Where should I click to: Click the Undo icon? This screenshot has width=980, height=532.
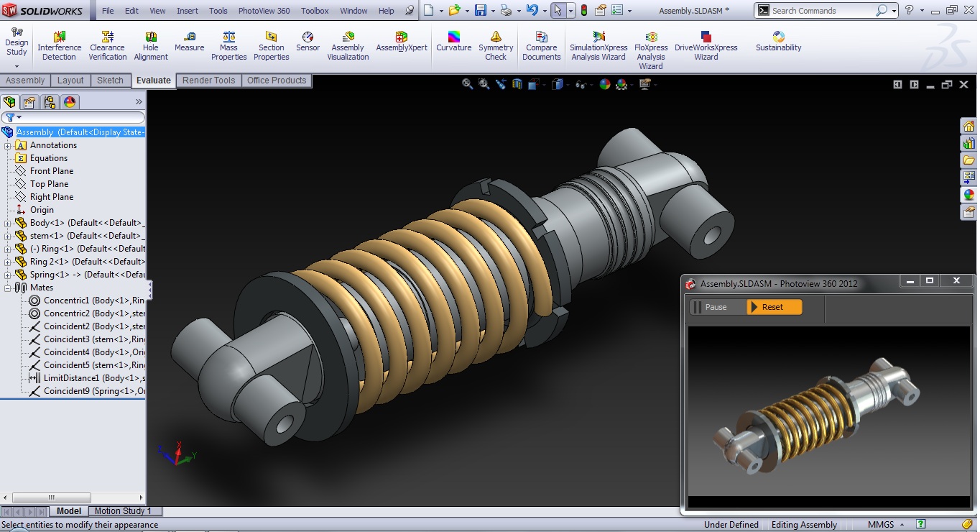532,11
